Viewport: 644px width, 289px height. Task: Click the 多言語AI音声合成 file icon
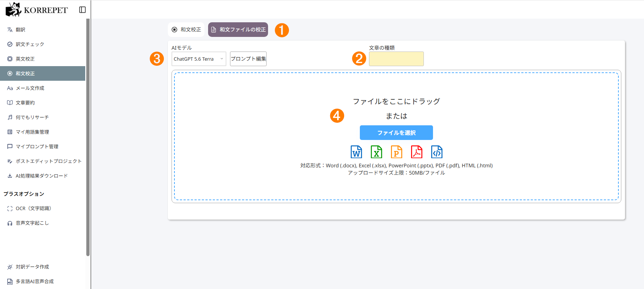click(10, 282)
